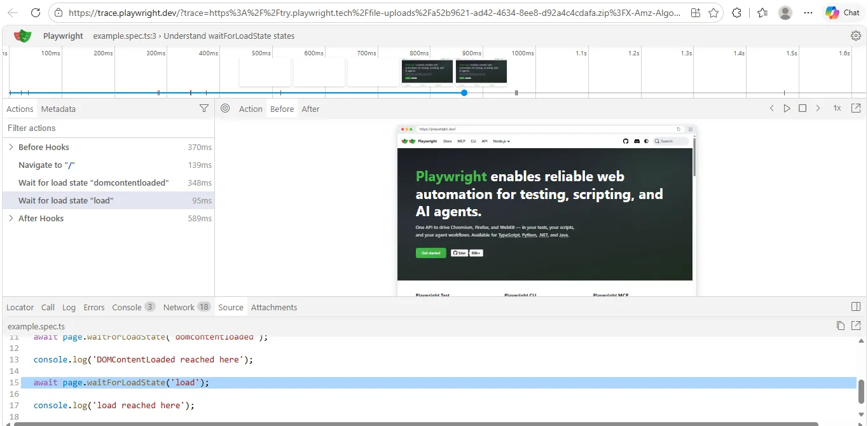This screenshot has height=426, width=868.
Task: Open the browser extensions puzzle icon
Action: coord(737,13)
